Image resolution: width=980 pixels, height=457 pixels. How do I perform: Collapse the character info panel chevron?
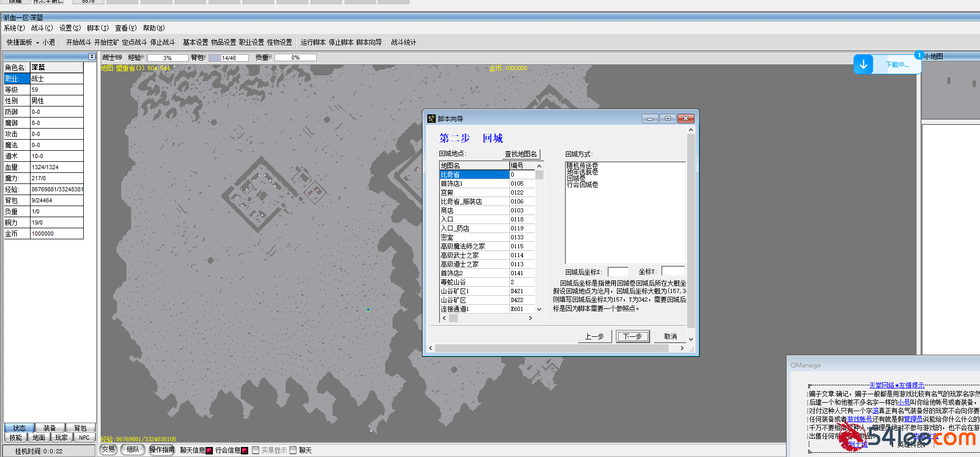(x=92, y=56)
